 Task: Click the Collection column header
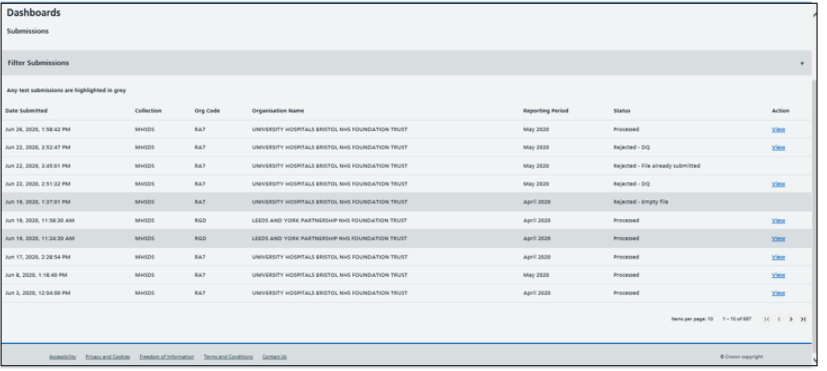[148, 111]
